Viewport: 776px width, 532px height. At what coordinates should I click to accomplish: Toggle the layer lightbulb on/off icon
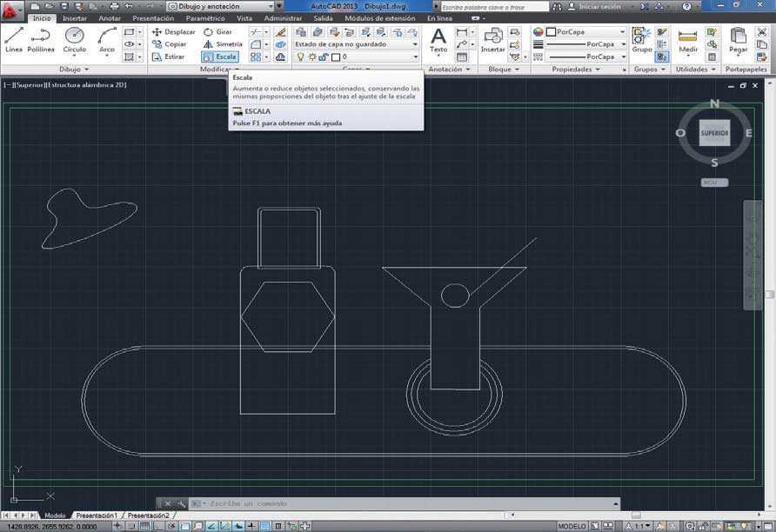coord(300,57)
